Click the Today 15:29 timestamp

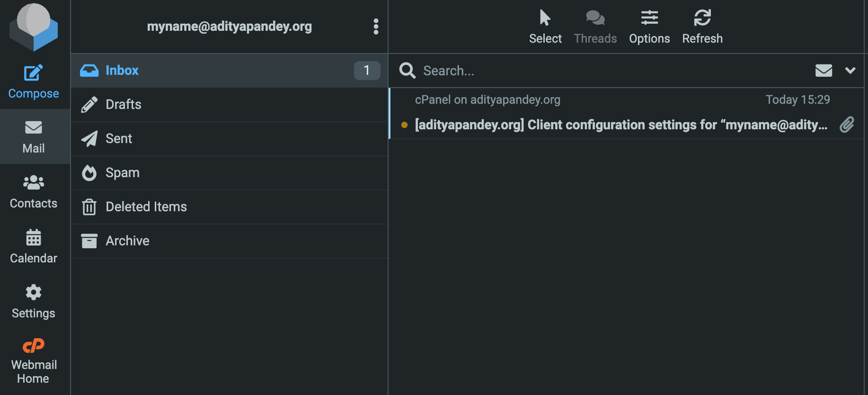798,100
